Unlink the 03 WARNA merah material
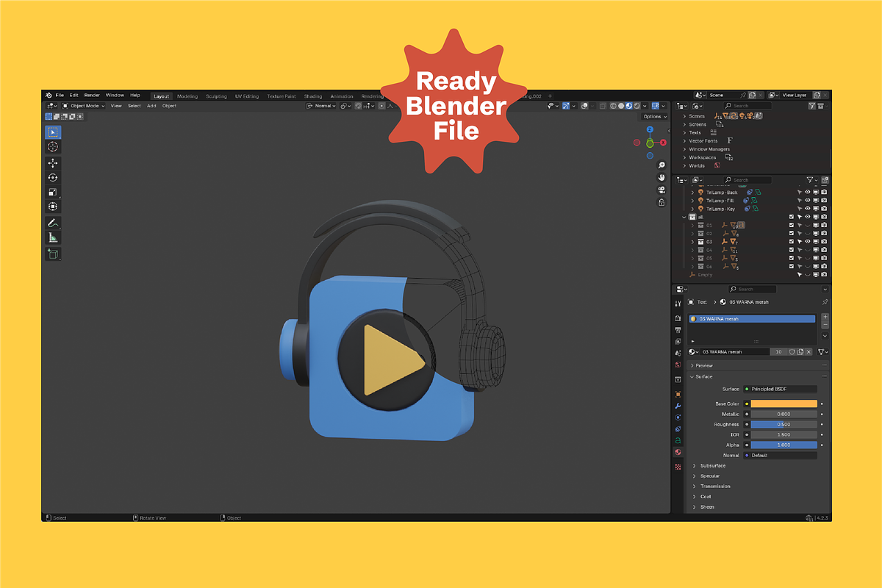The image size is (882, 588). pyautogui.click(x=809, y=352)
